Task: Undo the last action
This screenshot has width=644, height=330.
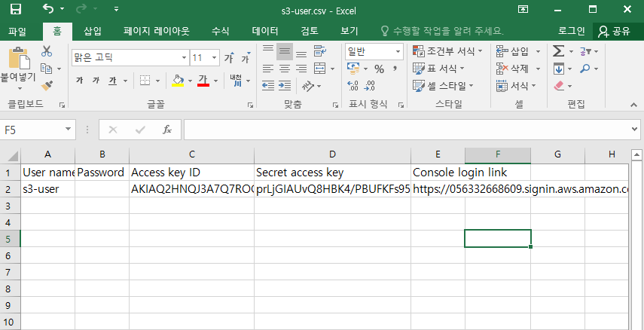Action: 48,8
